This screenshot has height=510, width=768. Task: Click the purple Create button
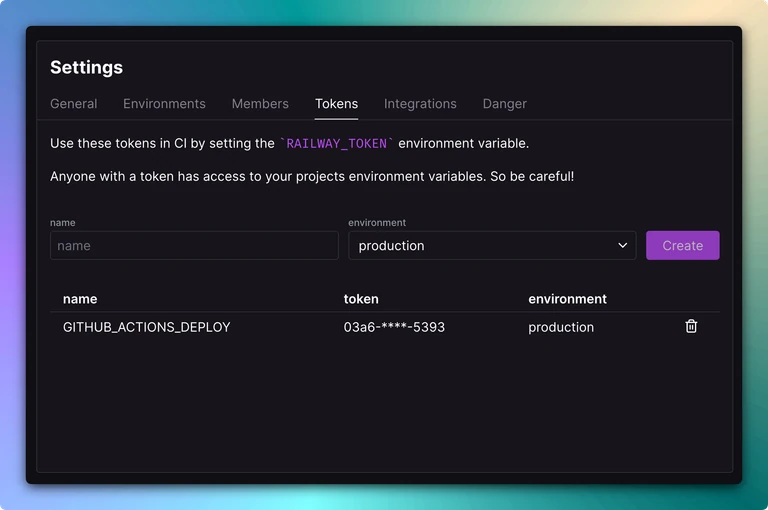click(x=682, y=245)
